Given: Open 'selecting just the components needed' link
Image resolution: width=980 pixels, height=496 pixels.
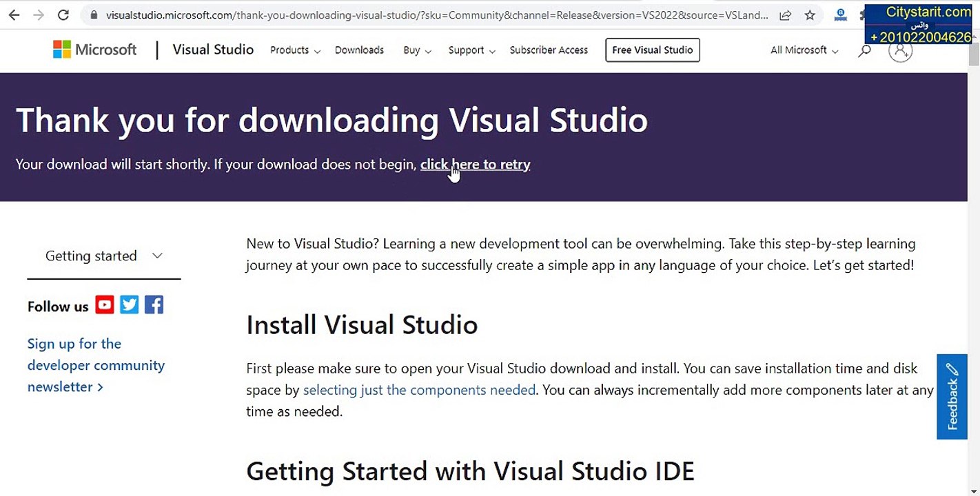Looking at the screenshot, I should pyautogui.click(x=419, y=390).
